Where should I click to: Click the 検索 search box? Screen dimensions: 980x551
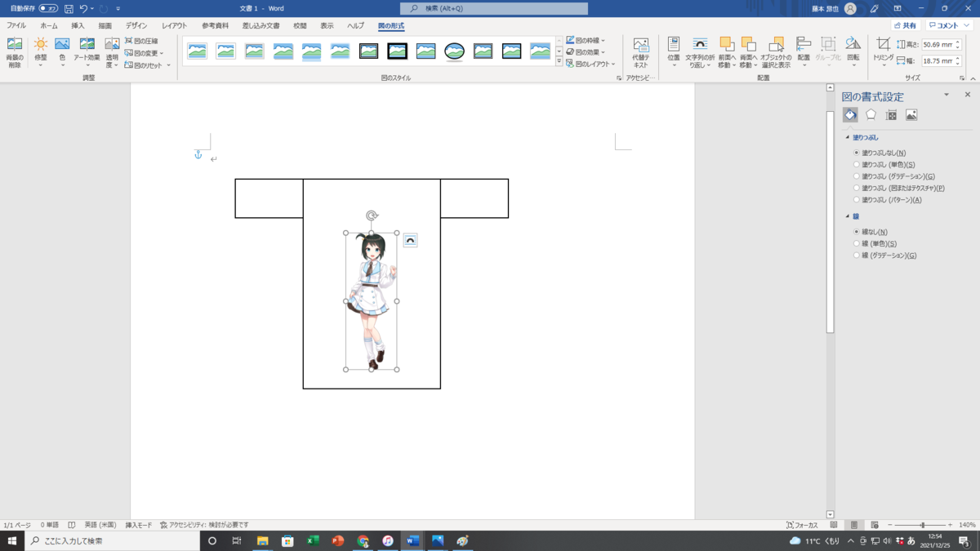[x=494, y=8]
